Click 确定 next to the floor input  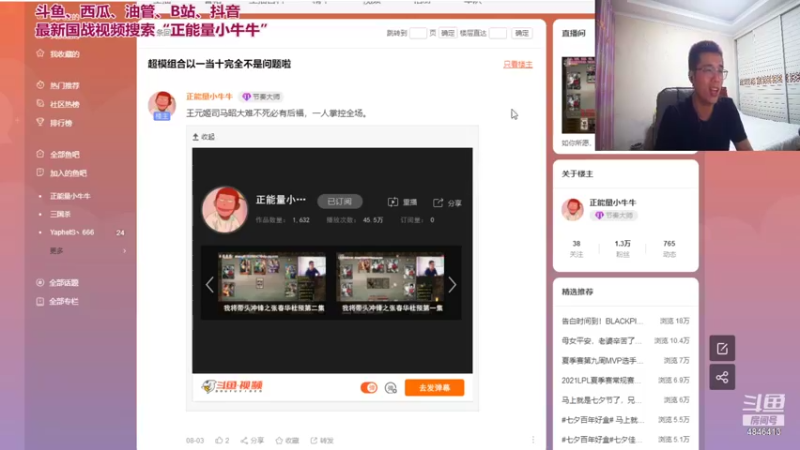point(522,33)
